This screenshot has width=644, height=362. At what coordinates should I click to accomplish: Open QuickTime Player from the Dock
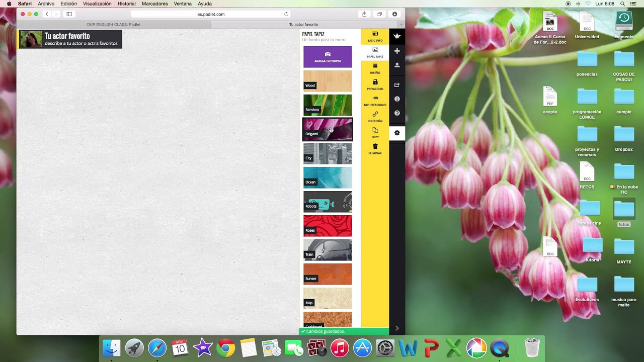pos(500,348)
